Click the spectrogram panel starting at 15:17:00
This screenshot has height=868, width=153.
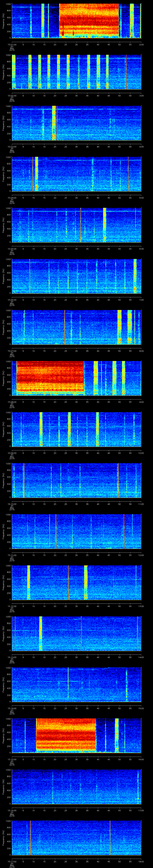coord(76,837)
